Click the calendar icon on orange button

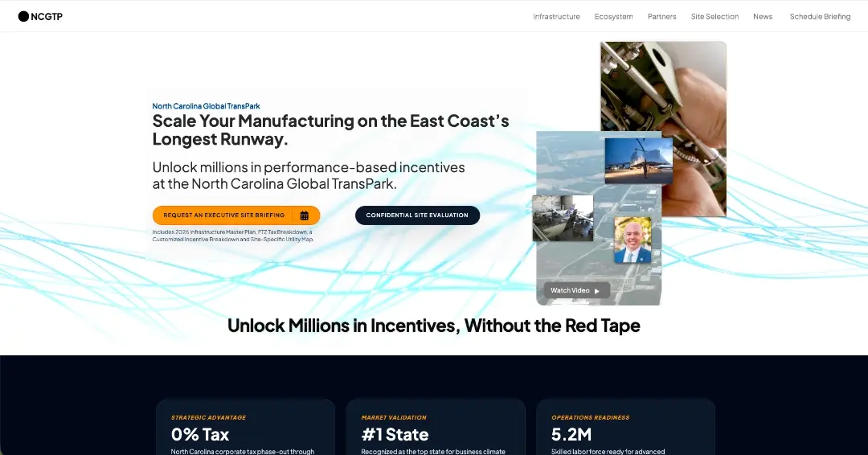click(x=305, y=215)
